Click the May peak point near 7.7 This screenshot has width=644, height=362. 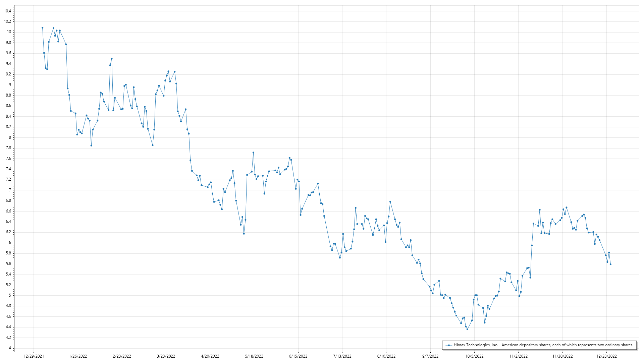[x=253, y=153]
